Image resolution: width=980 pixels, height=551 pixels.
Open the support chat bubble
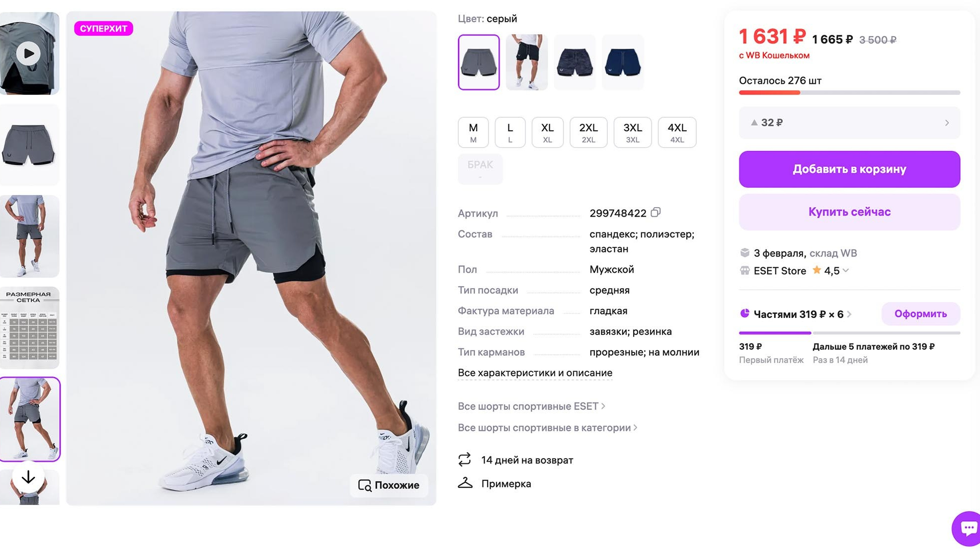coord(968,528)
